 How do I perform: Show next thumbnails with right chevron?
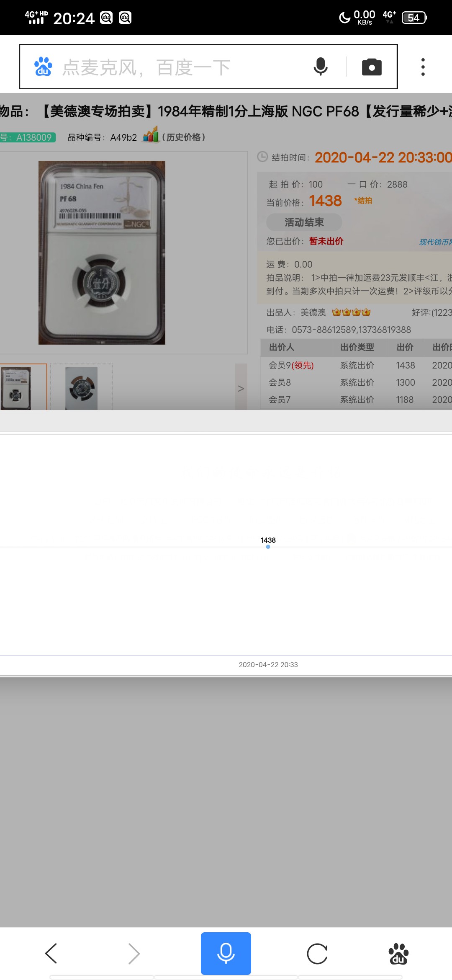(241, 388)
